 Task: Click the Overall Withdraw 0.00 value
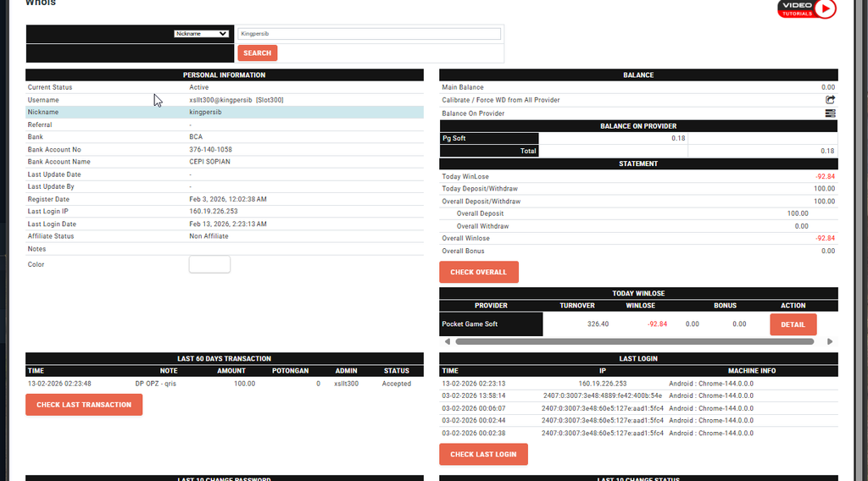pyautogui.click(x=802, y=226)
